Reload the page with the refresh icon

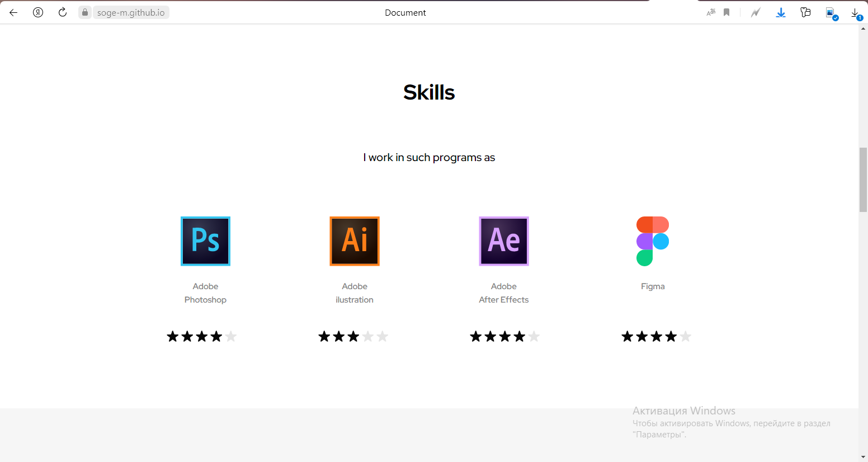(x=63, y=12)
